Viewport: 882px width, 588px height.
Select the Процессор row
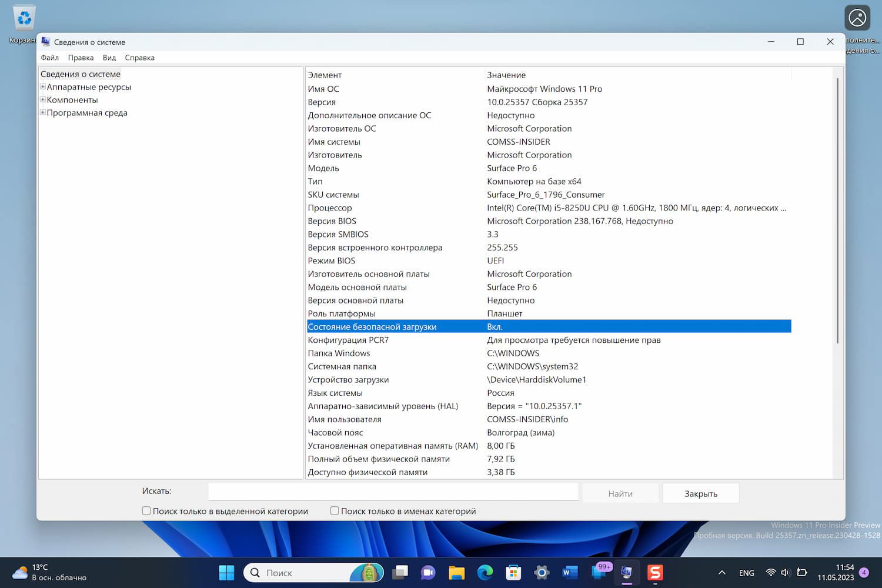click(549, 208)
